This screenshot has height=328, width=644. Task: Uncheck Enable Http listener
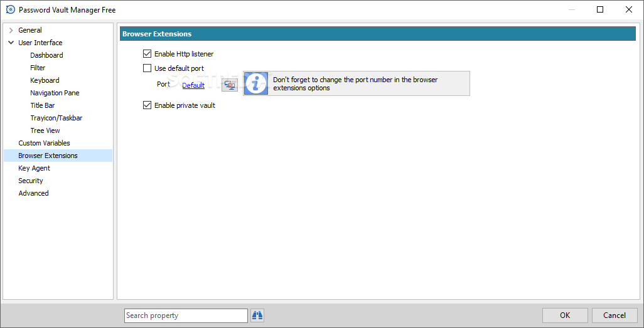click(x=147, y=53)
